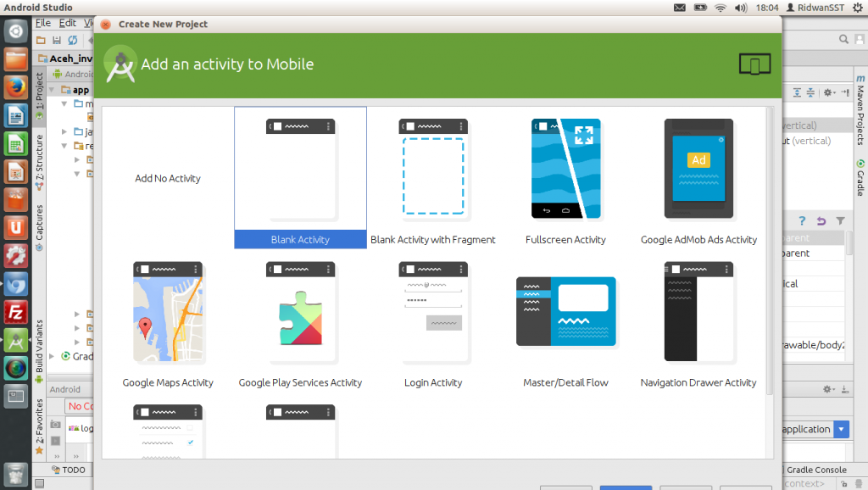Click the gear icon above application dropdown

click(829, 389)
